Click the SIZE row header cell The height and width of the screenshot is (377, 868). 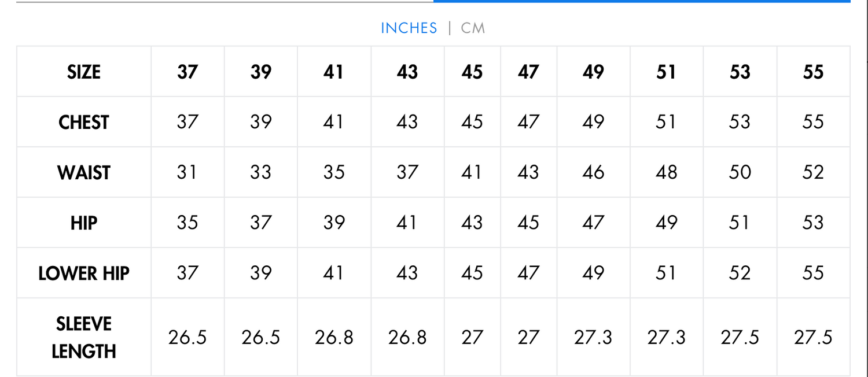click(x=84, y=72)
